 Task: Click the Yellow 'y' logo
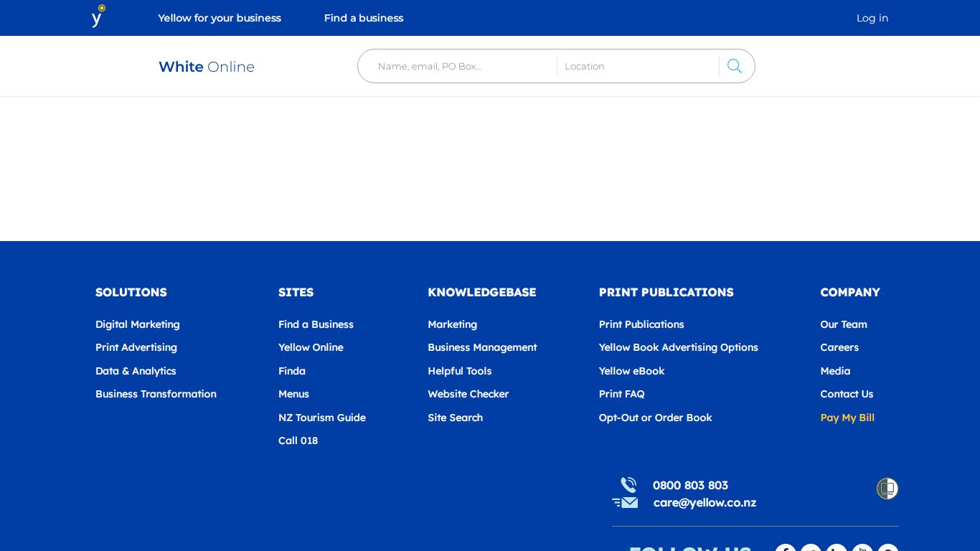point(98,16)
